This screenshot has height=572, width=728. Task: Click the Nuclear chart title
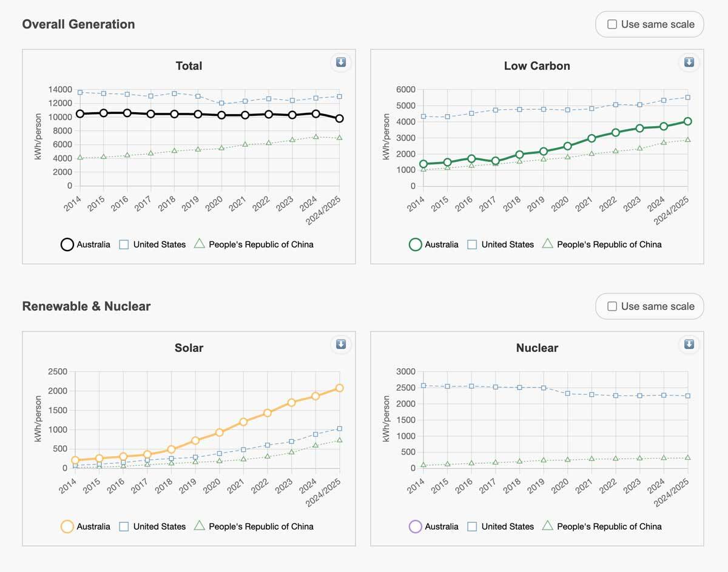click(537, 348)
